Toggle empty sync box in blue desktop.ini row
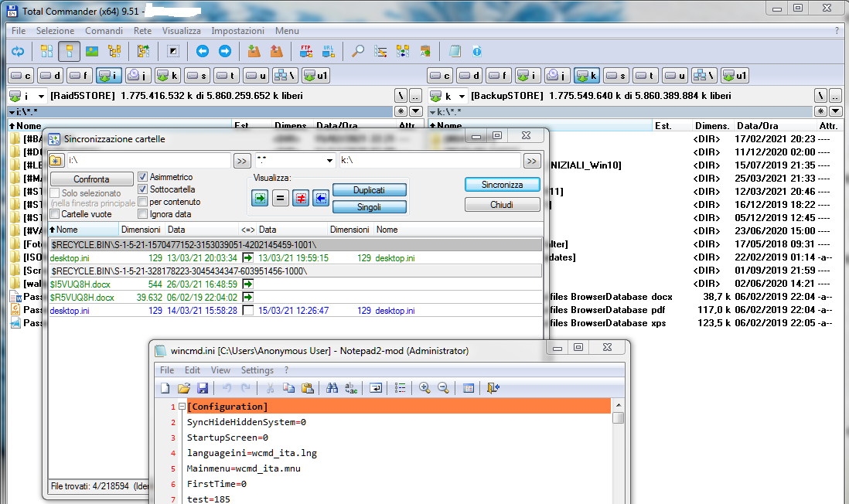This screenshot has width=849, height=504. [248, 310]
